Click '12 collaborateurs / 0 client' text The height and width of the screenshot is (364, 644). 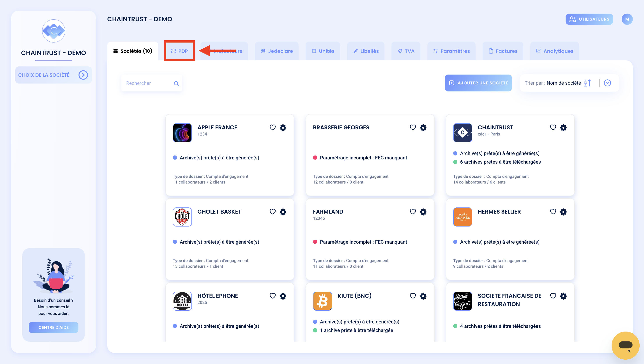pyautogui.click(x=338, y=182)
